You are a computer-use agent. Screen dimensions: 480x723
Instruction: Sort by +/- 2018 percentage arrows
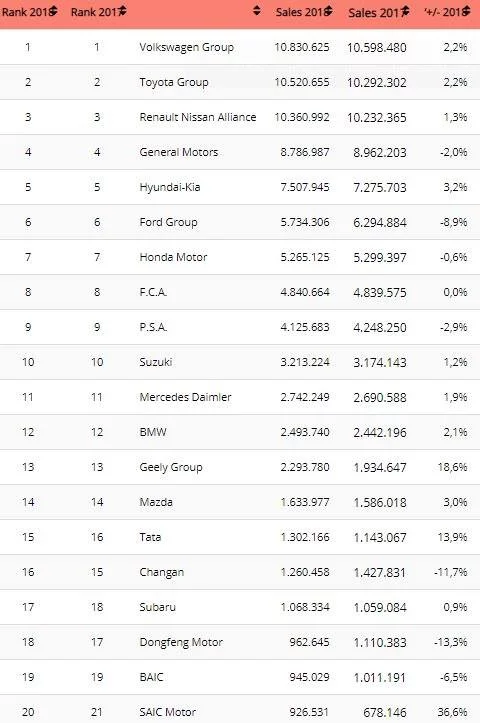tap(466, 11)
